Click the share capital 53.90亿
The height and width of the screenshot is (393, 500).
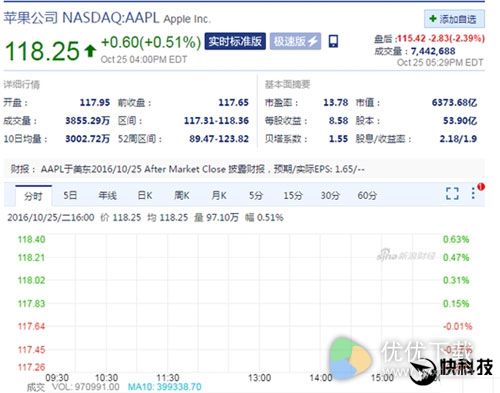pyautogui.click(x=460, y=121)
